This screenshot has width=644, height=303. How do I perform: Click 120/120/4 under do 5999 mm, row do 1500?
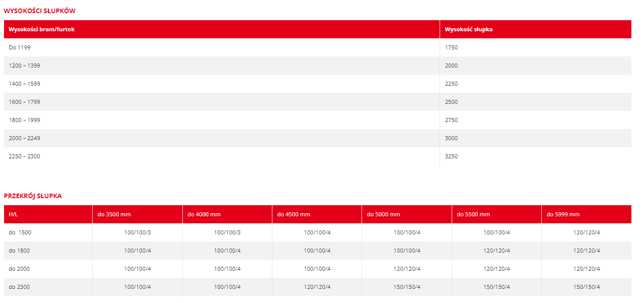point(587,232)
